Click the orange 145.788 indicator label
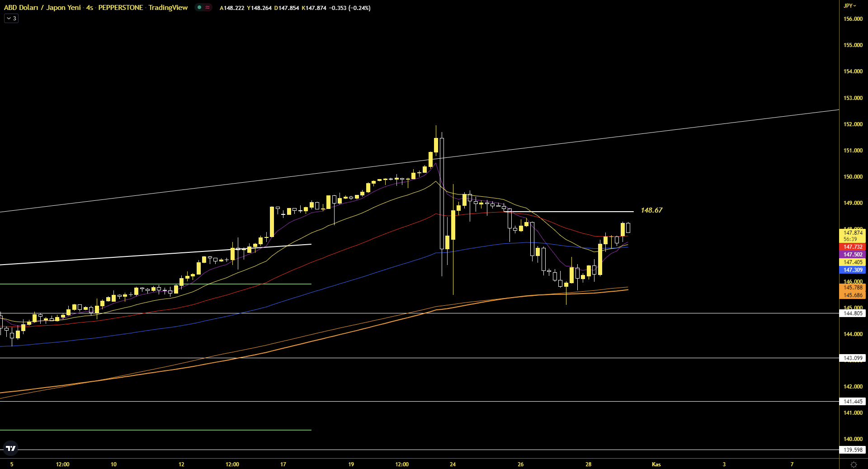The width and height of the screenshot is (868, 469). pyautogui.click(x=853, y=288)
